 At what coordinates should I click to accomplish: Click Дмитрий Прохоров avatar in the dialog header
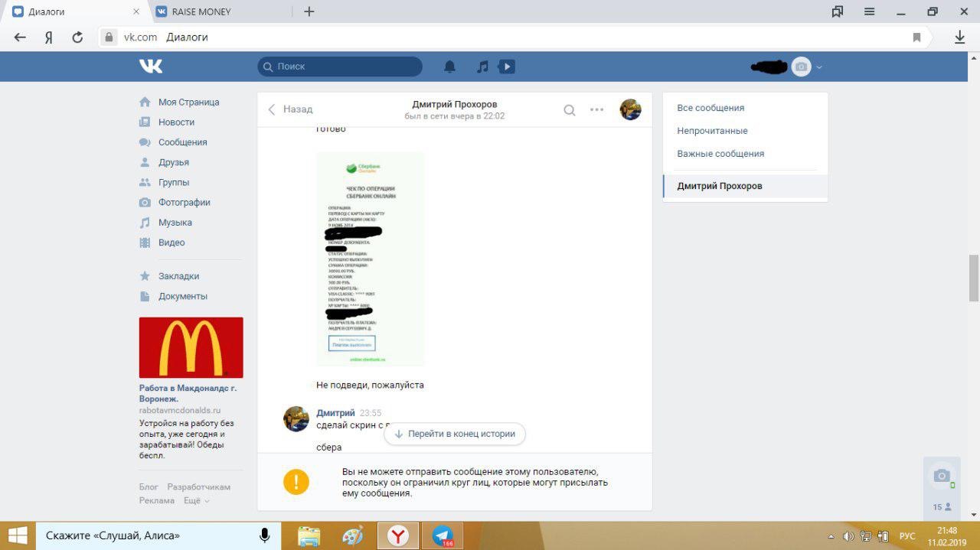[x=630, y=109]
